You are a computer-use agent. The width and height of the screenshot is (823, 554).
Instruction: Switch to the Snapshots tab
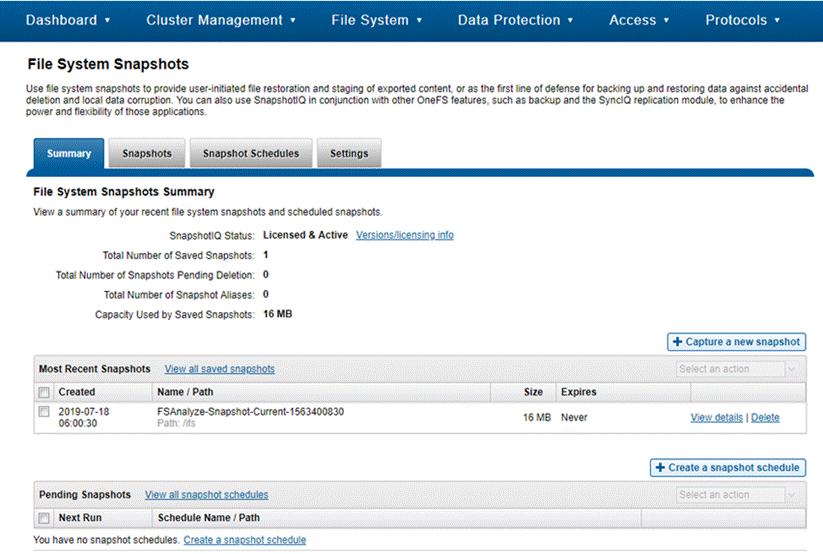click(147, 154)
